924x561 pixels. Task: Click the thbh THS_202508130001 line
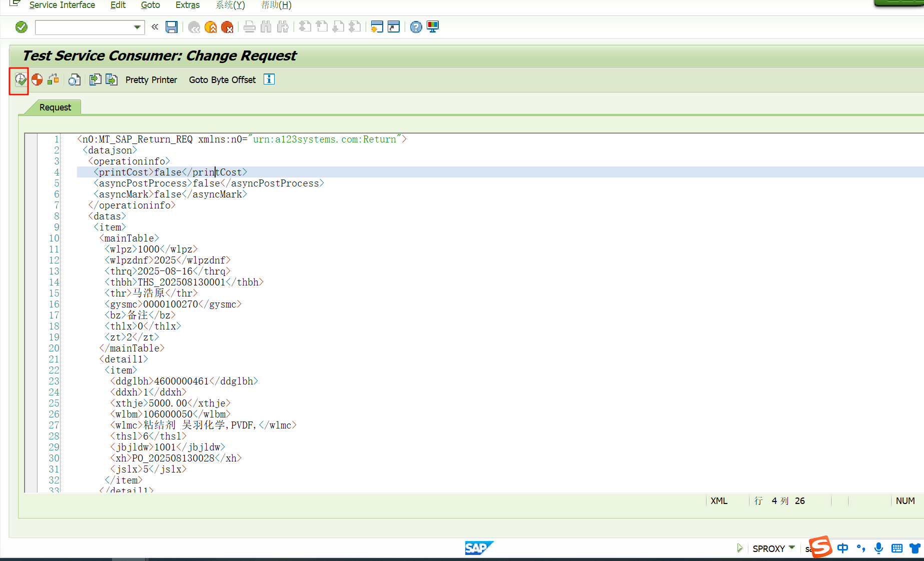(184, 282)
